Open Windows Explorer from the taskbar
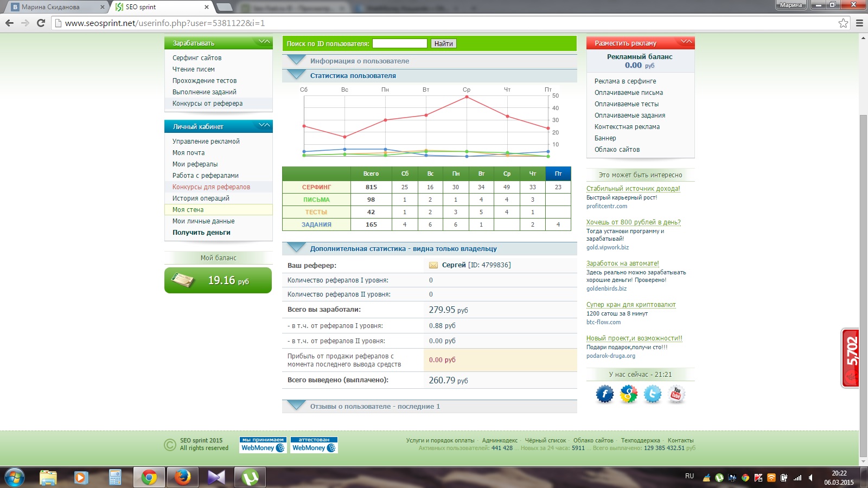 click(48, 478)
